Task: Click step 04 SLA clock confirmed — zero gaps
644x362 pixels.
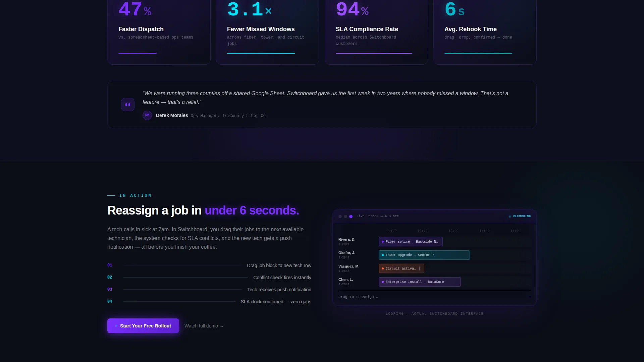Action: tap(209, 302)
